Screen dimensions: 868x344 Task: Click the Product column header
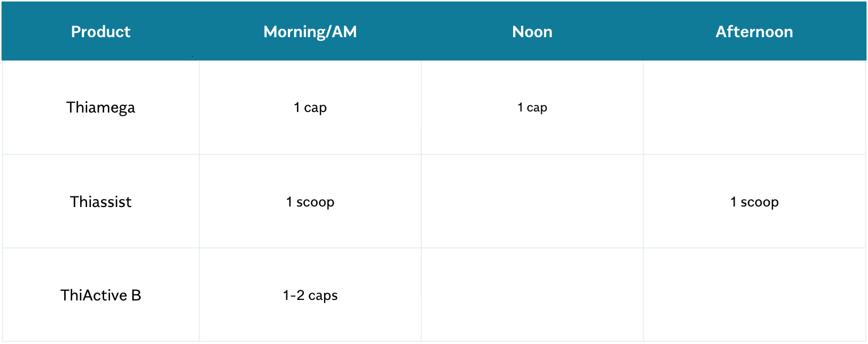[101, 32]
